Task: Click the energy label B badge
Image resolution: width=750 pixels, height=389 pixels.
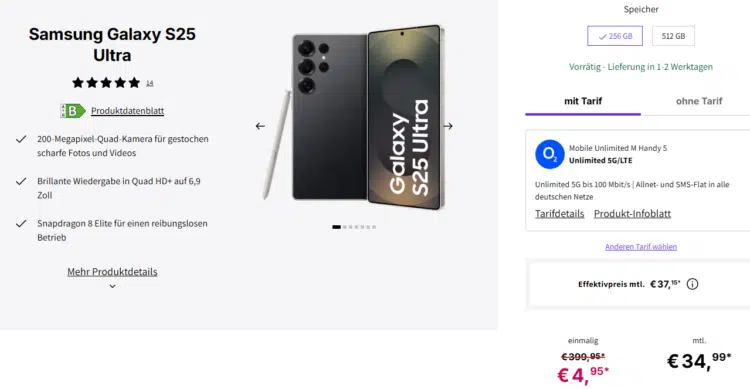Action: pyautogui.click(x=73, y=111)
